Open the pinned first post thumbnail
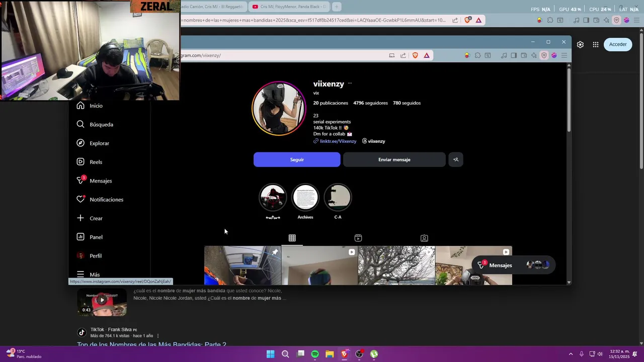Screen dimensions: 644x362 tap(243, 265)
